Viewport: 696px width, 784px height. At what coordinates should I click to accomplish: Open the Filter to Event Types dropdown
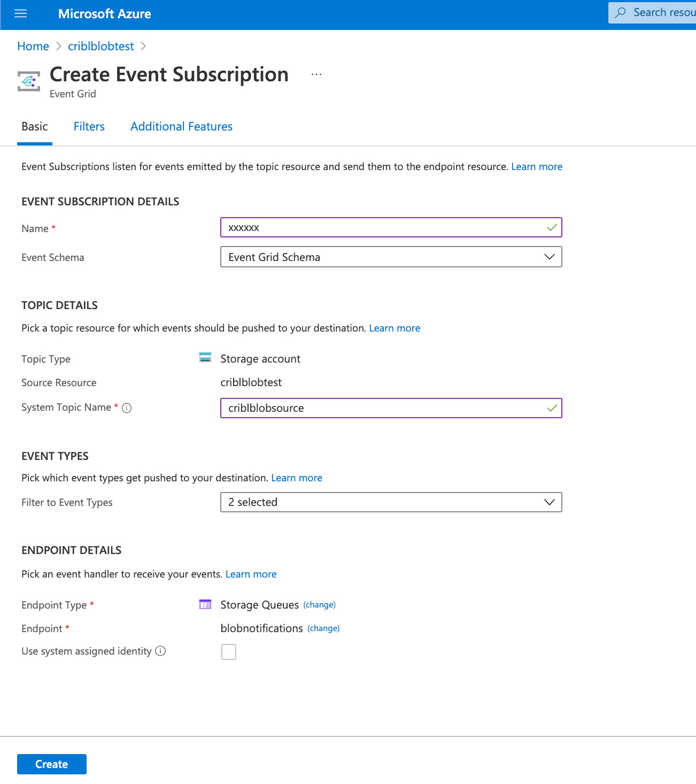coord(548,502)
